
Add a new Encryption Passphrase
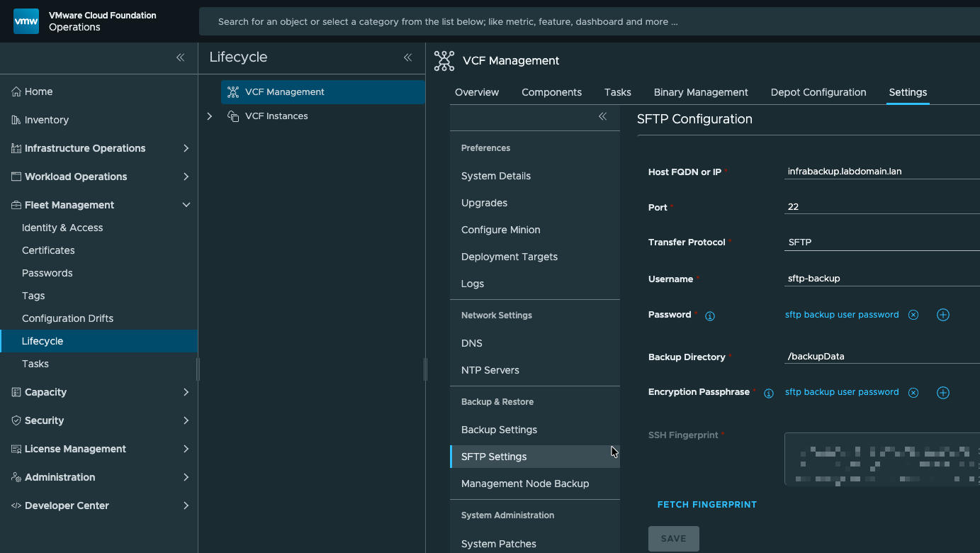click(x=942, y=393)
